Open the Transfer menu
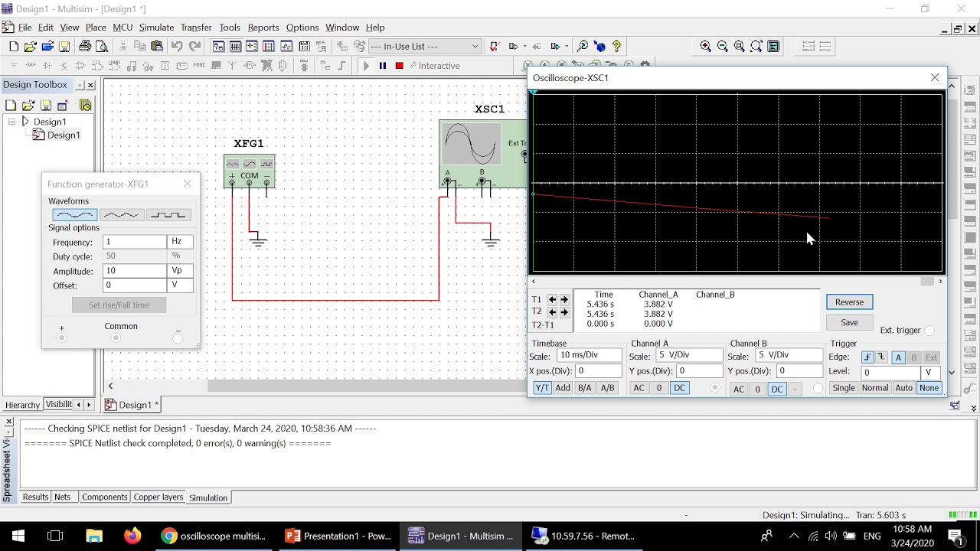Viewport: 980px width, 551px height. click(196, 28)
